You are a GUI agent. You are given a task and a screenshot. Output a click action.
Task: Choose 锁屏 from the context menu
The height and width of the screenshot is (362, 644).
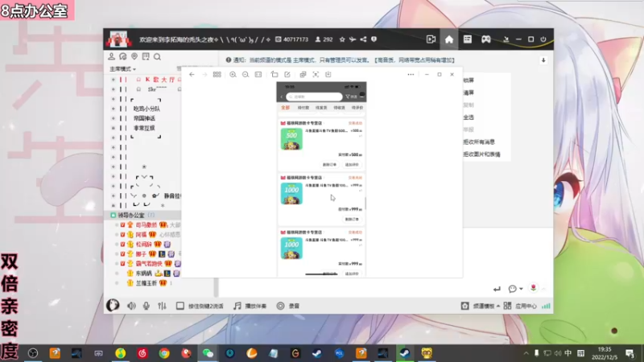[x=469, y=80]
